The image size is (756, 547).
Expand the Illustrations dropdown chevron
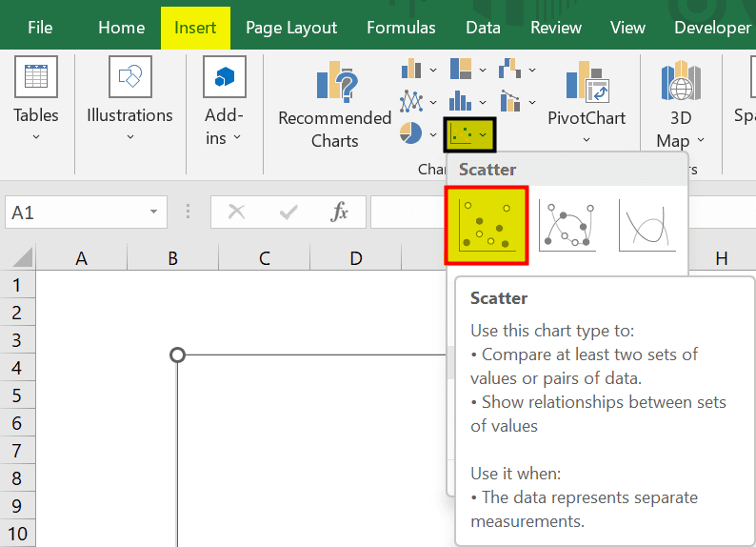click(130, 137)
